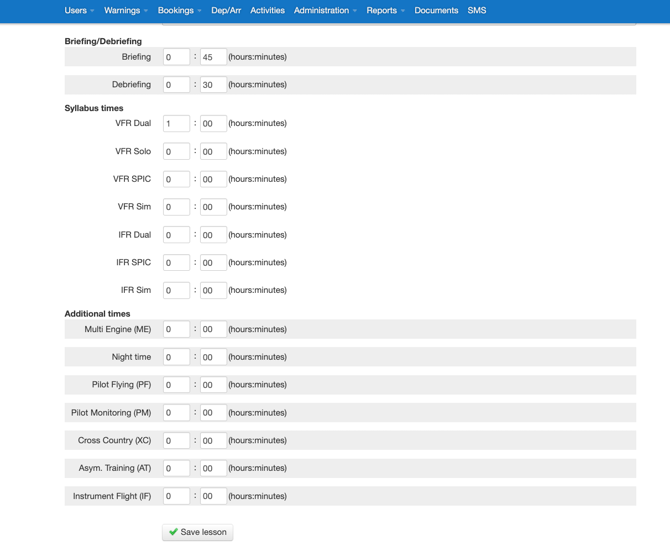Select the IFR Sim hours input
Image resolution: width=670 pixels, height=546 pixels.
(176, 291)
